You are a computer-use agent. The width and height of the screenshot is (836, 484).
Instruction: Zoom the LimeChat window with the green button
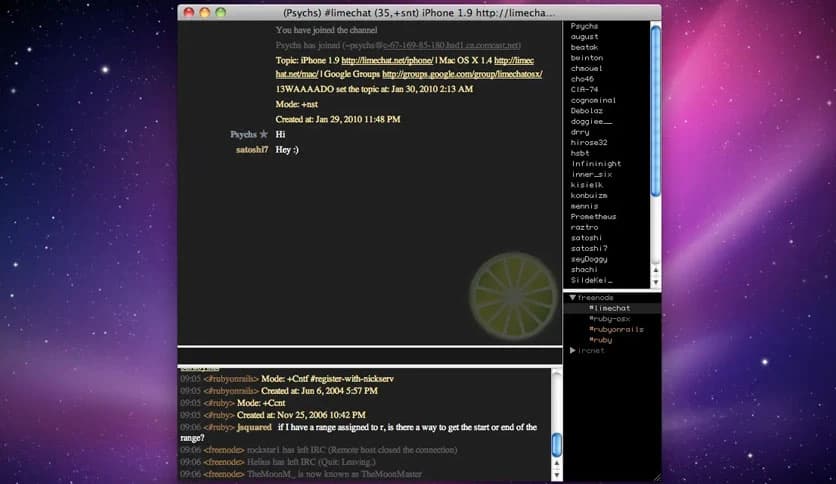click(x=221, y=12)
